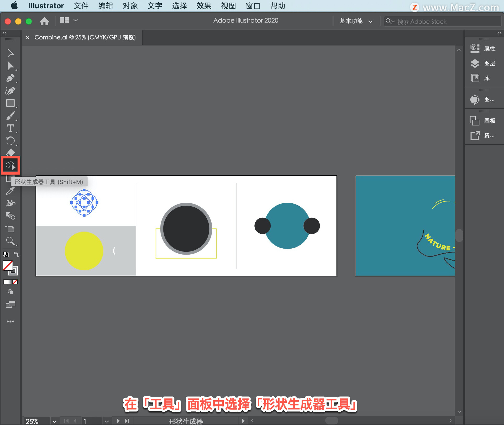Screen dimensions: 504x425
Task: Select the Shape Builder tool
Action: point(10,165)
